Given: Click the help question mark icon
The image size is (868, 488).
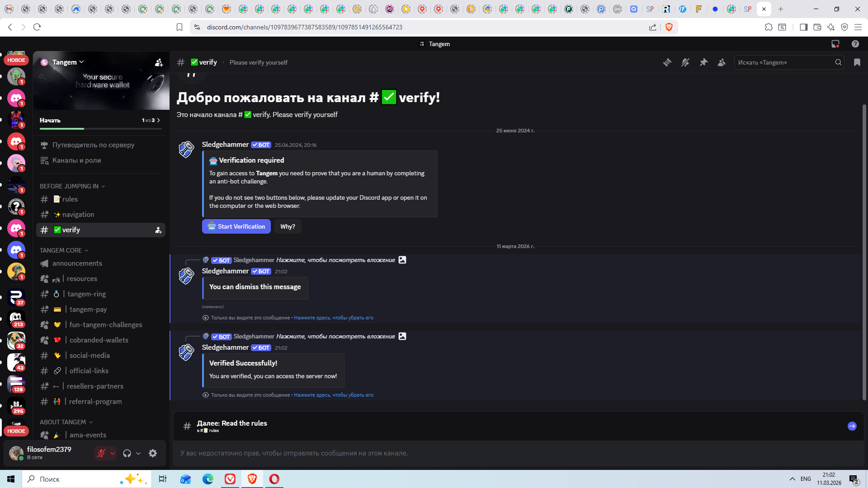Looking at the screenshot, I should (855, 44).
